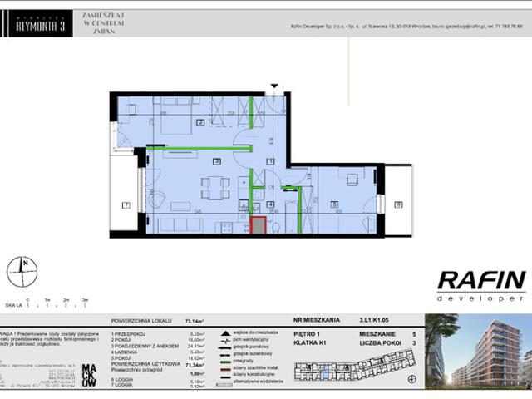Click the REYMONTA 3 logo in the header

click(x=41, y=23)
